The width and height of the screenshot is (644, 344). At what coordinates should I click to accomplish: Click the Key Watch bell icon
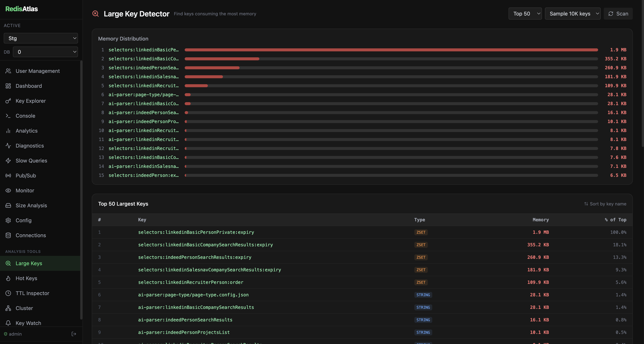(8, 323)
